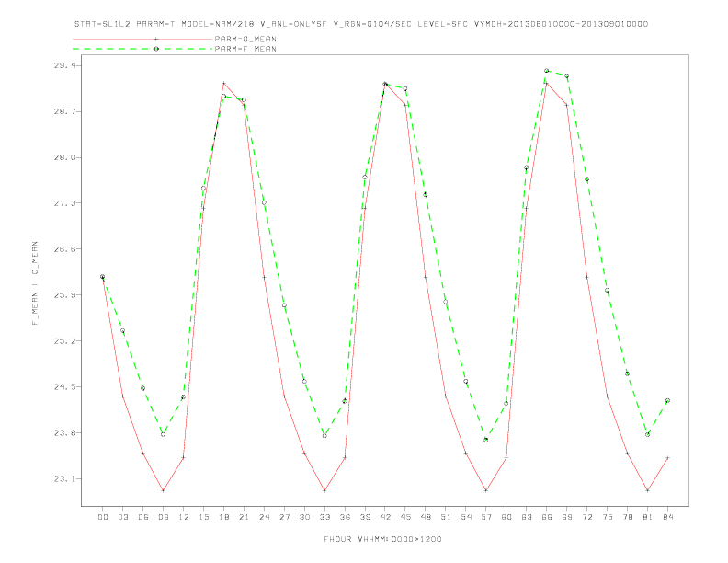Select the F_MEAN circle marker at hour 66
Image resolution: width=728 pixels, height=563 pixels.
click(547, 71)
